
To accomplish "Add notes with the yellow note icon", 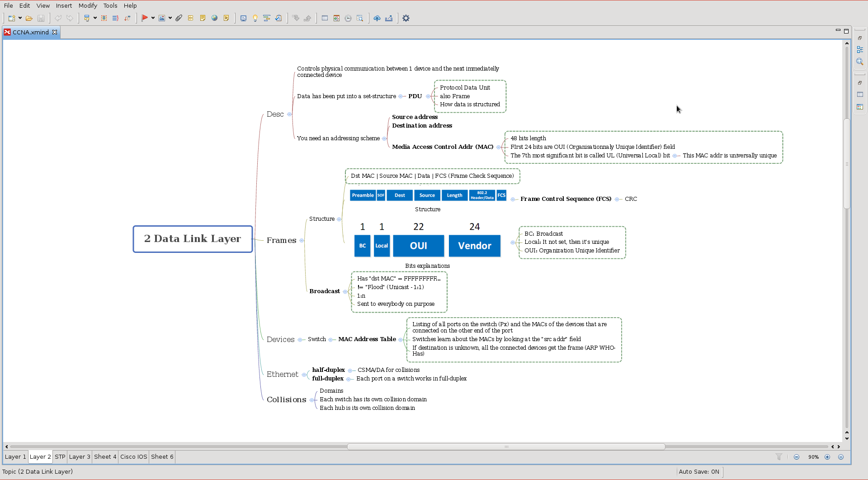I will click(x=203, y=18).
